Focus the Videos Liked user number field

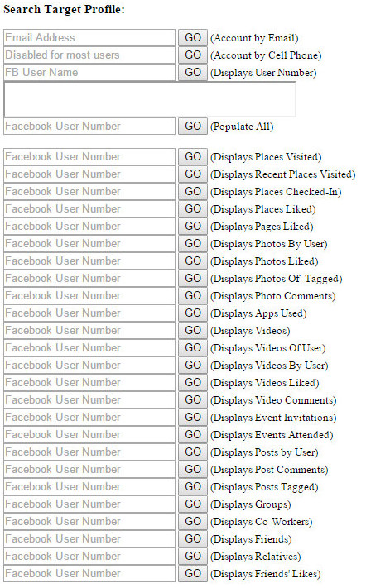[x=89, y=383]
